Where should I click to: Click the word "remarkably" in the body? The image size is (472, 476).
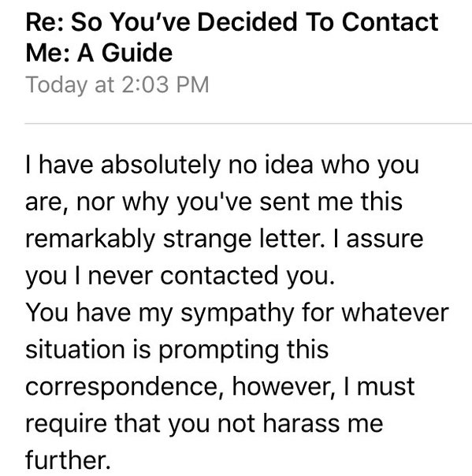[90, 240]
